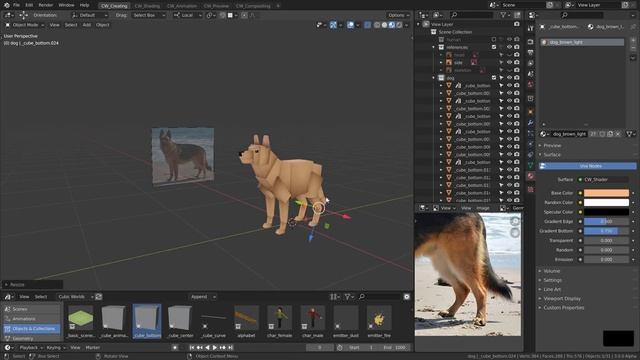This screenshot has height=360, width=640.
Task: Open Blender logo application menu
Action: tap(7, 5)
